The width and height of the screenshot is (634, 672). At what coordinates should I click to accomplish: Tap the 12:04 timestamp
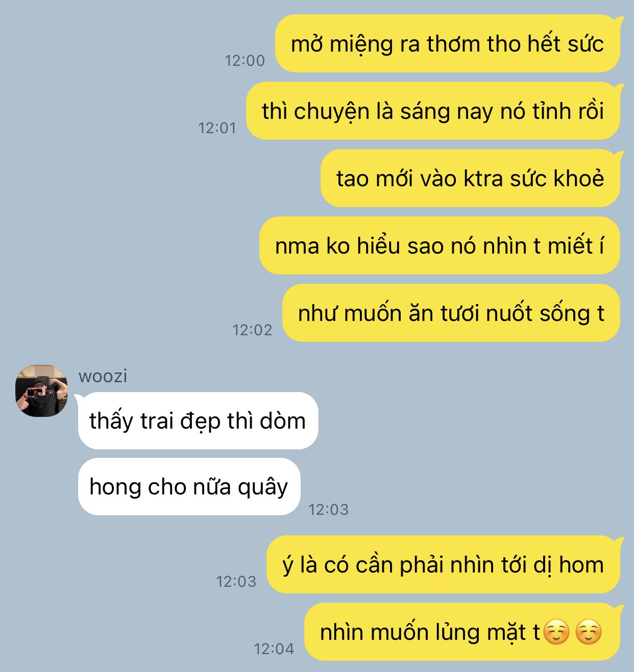click(274, 649)
